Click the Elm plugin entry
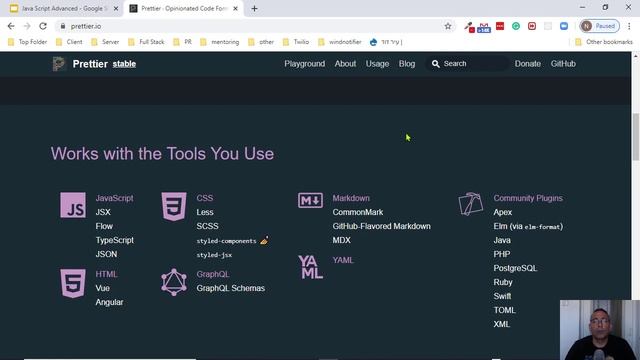This screenshot has width=640, height=360. 528,226
